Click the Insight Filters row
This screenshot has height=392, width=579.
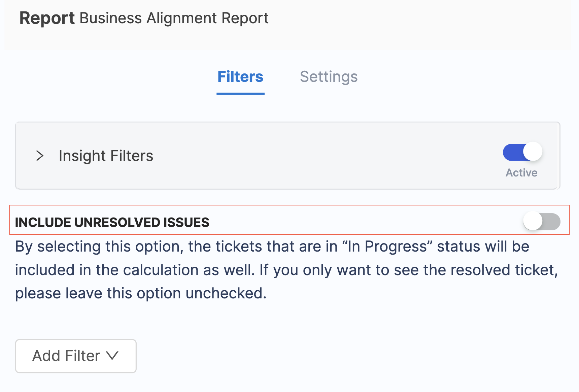(106, 156)
